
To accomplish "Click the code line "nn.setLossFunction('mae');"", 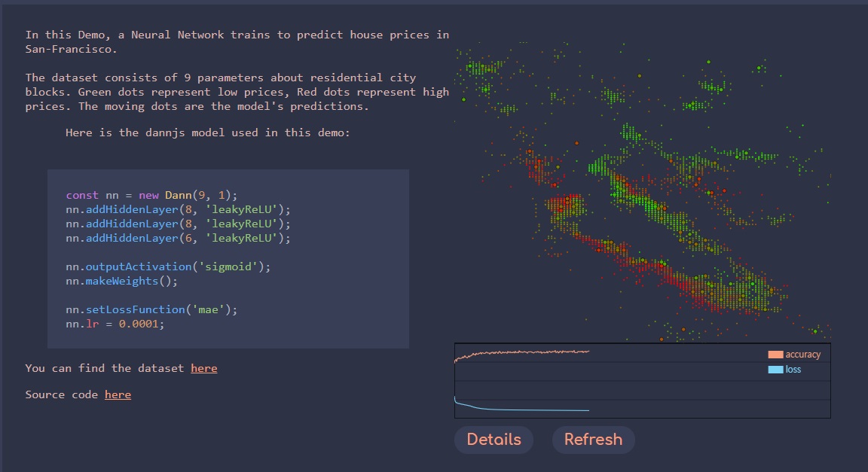I will pos(151,310).
